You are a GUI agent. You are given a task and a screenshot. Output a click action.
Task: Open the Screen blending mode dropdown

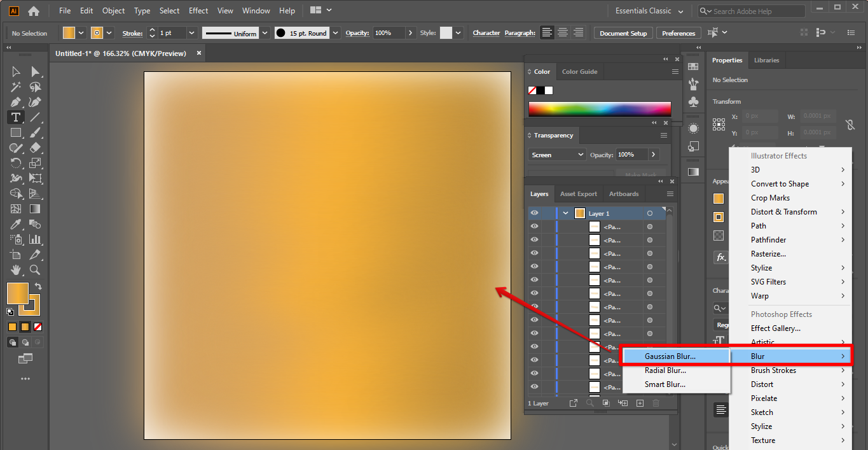pyautogui.click(x=556, y=155)
